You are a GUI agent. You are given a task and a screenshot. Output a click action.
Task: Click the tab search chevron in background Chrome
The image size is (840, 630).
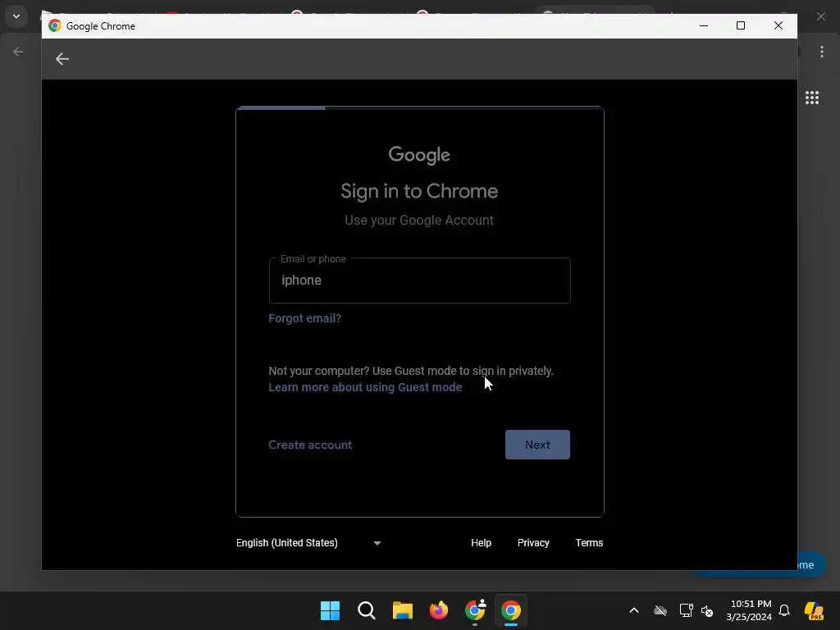[x=16, y=16]
